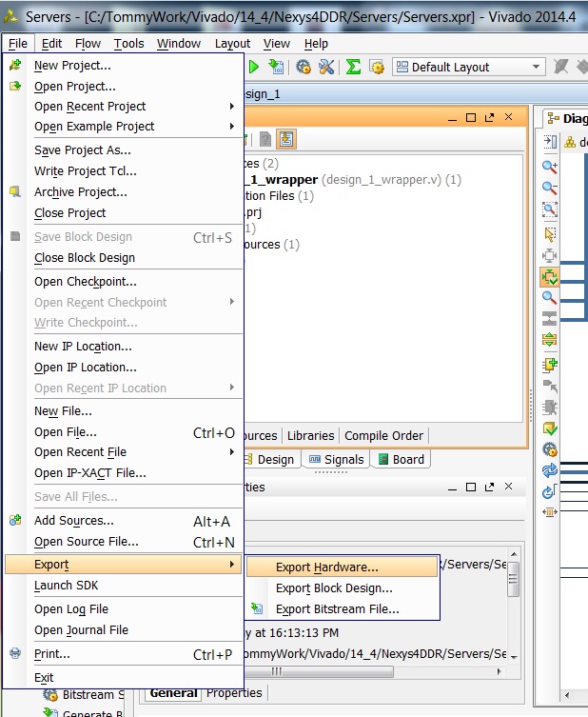Choose Open Log File entry
This screenshot has height=717, width=588.
124,609
